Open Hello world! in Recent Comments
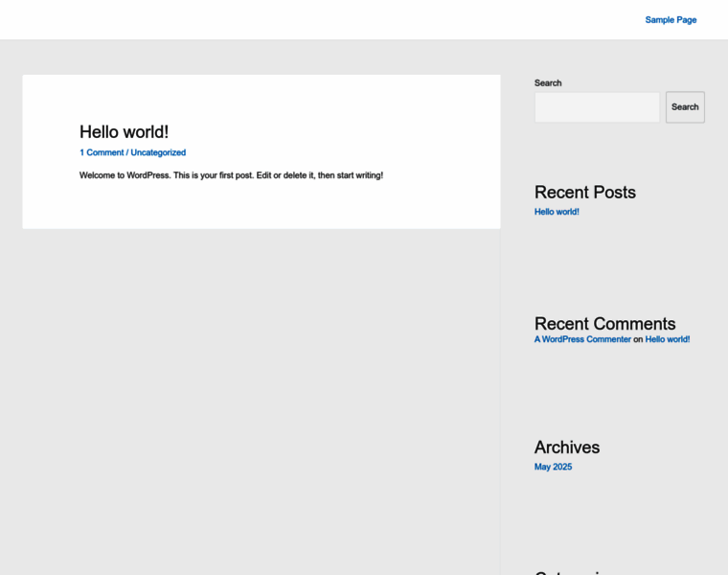728x575 pixels. [668, 339]
